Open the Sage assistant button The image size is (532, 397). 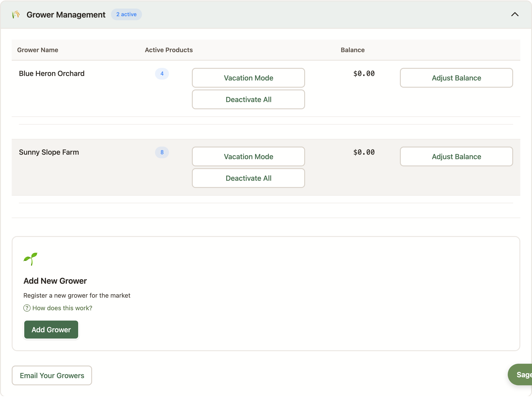[520, 375]
